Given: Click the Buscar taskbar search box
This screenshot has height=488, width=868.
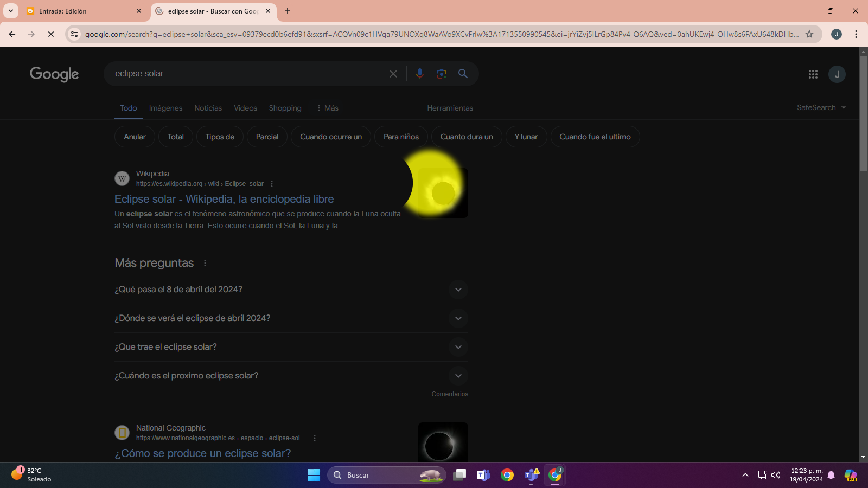Looking at the screenshot, I should [x=386, y=475].
